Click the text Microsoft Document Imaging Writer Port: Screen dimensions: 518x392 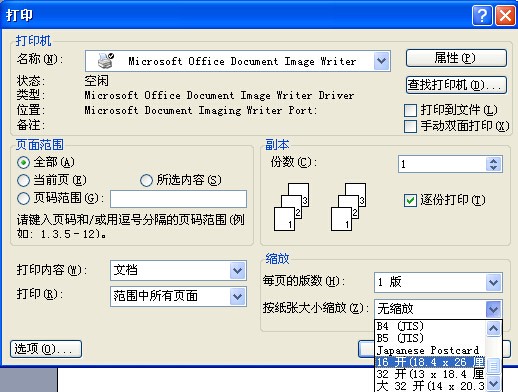coord(201,110)
